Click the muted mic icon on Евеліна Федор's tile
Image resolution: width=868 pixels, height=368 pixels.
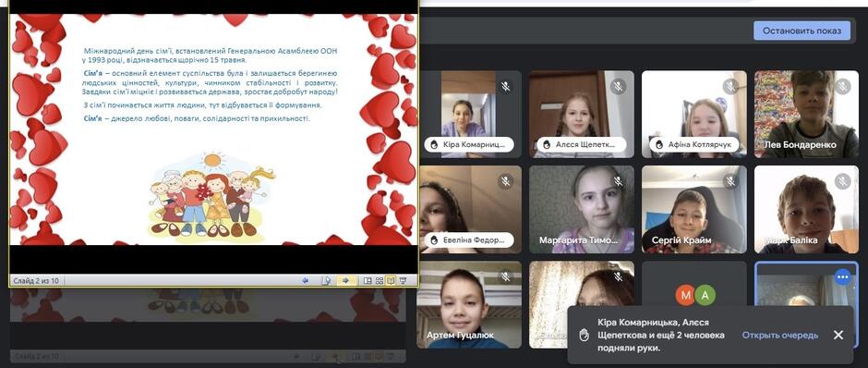click(x=505, y=181)
